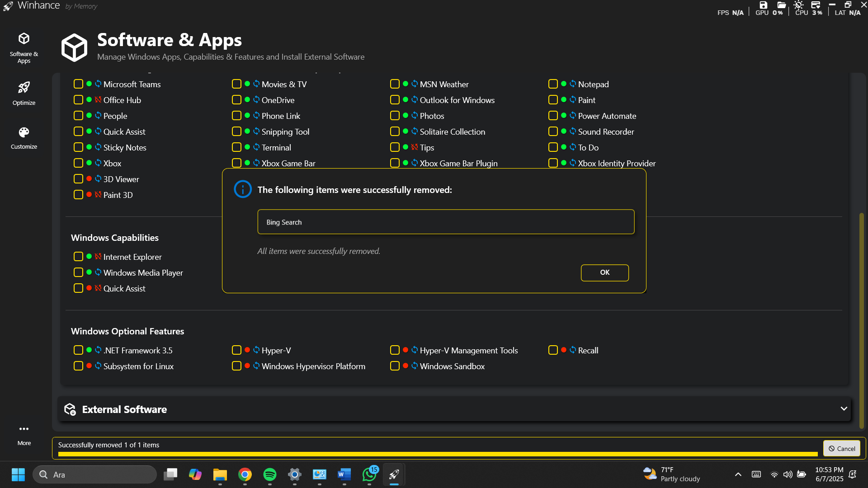Expand the External Software section chevron

click(844, 409)
